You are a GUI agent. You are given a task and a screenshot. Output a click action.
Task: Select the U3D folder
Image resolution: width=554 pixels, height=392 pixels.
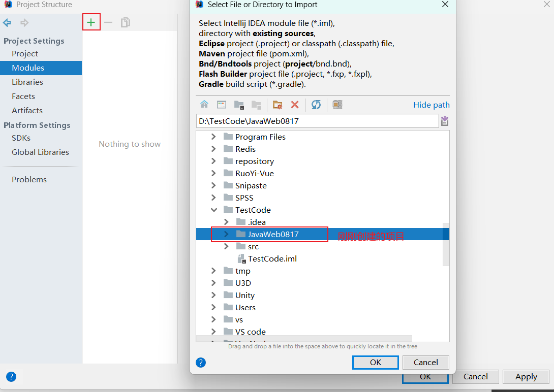[x=243, y=283]
